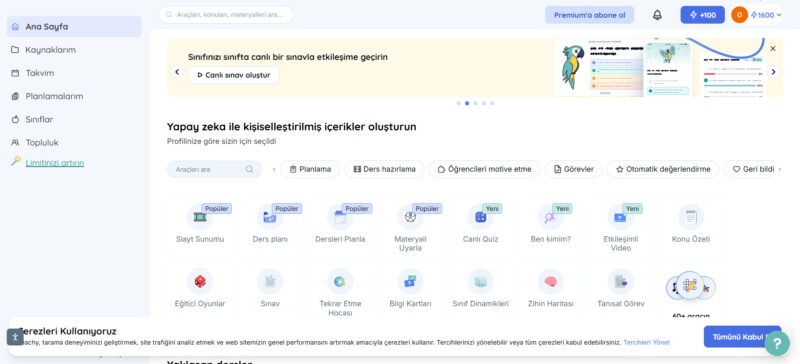This screenshot has height=364, width=800.
Task: Filter by Otomatik değerlendirme chip
Action: click(663, 169)
